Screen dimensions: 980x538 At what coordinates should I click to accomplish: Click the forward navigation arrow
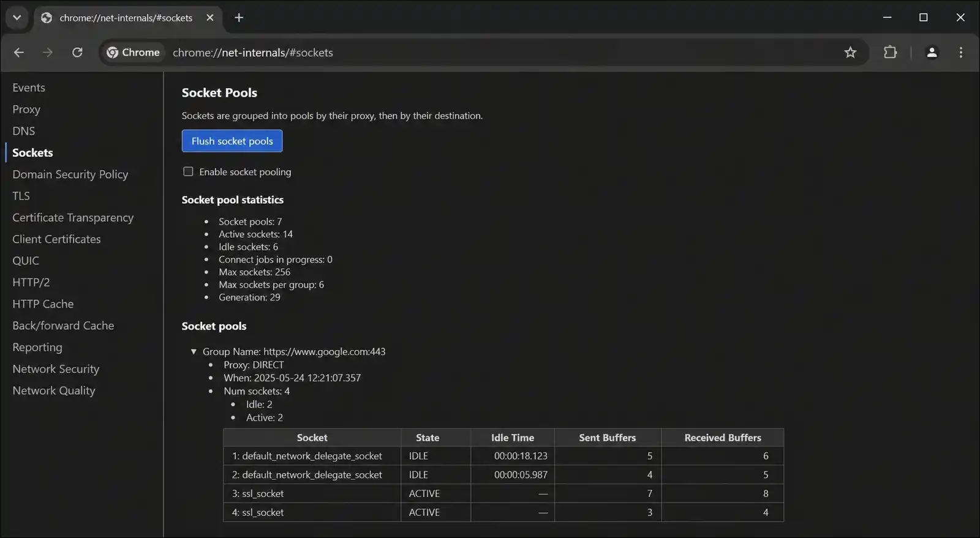point(48,53)
